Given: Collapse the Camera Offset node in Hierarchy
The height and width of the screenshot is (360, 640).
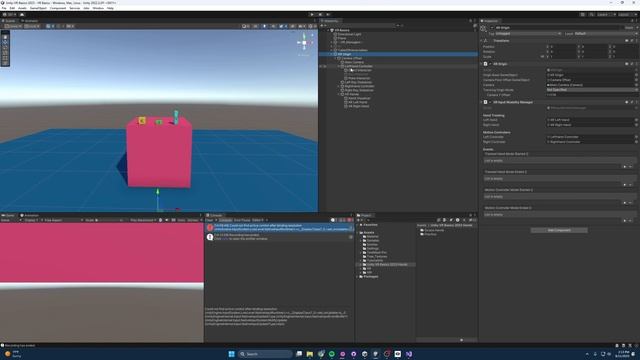Looking at the screenshot, I should [336, 58].
